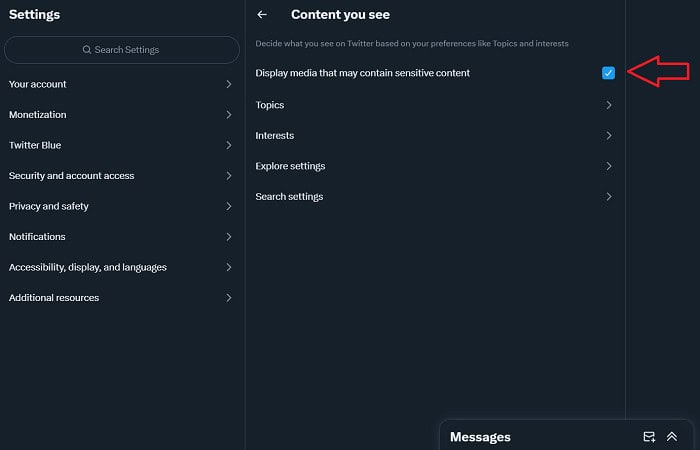Screen dimensions: 700x450
Task: Select Monetization in settings list
Action: (x=121, y=115)
